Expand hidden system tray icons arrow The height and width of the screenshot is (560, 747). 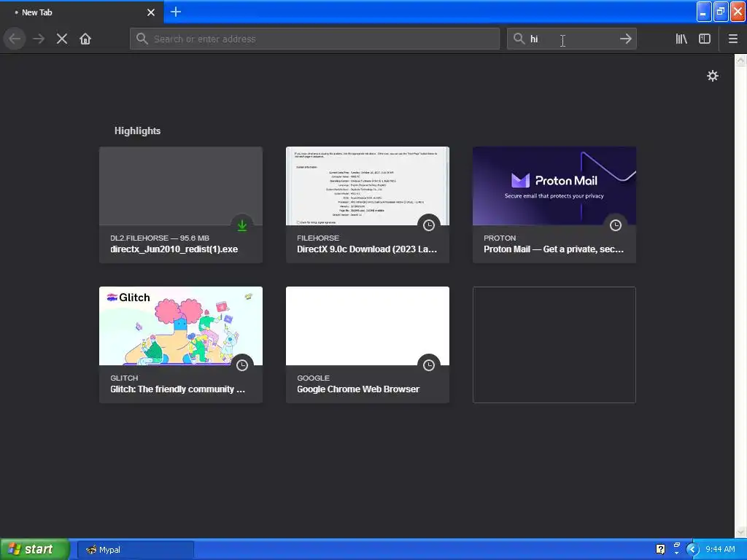693,550
